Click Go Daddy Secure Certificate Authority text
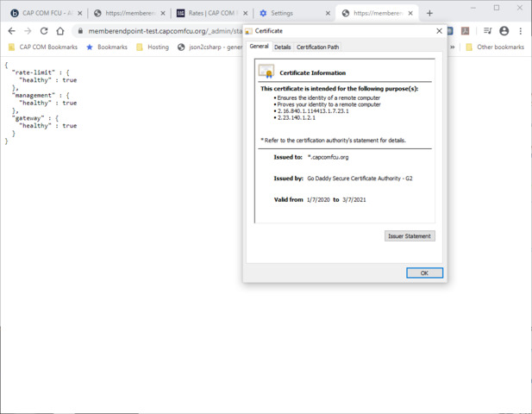This screenshot has height=414, width=532. 360,179
